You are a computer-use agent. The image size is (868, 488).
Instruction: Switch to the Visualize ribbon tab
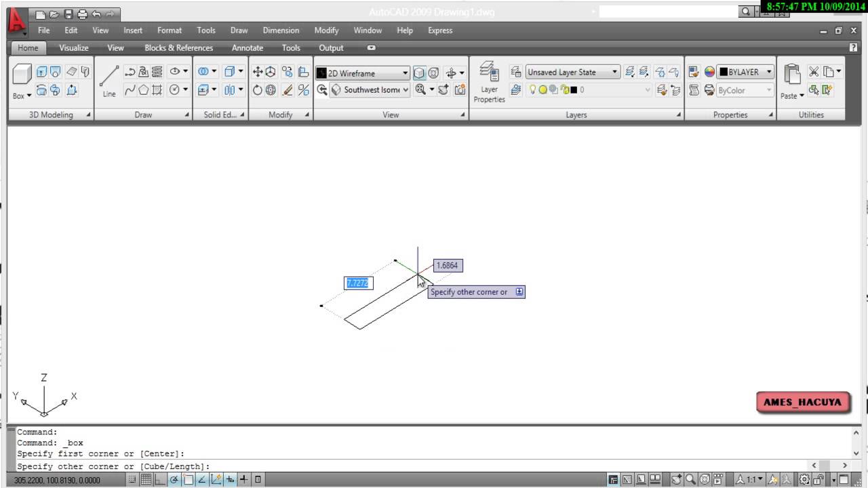(74, 48)
